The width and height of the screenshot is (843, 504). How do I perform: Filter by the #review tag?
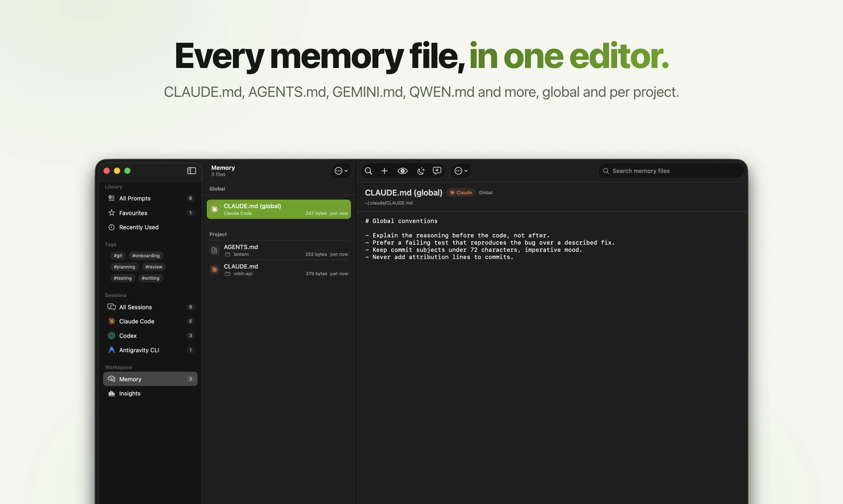154,267
